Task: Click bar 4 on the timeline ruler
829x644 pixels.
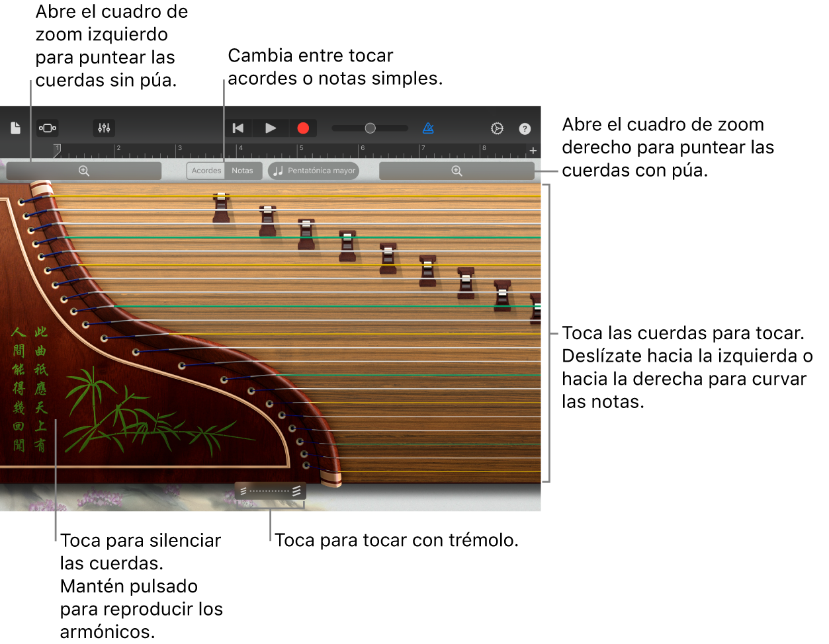Action: [241, 150]
